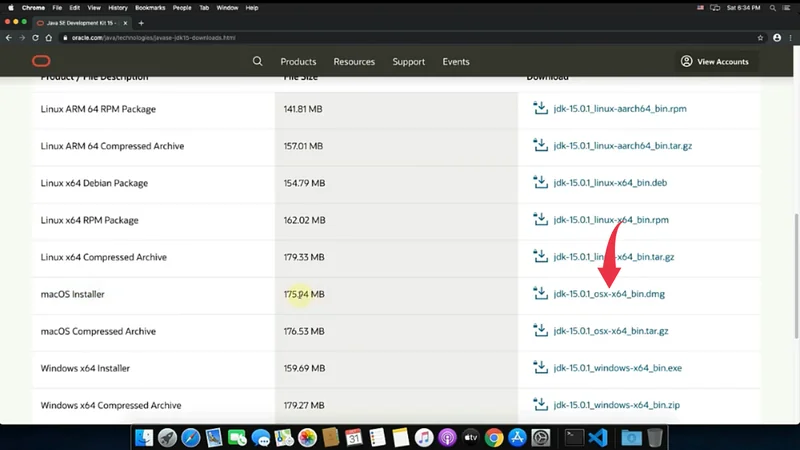
Task: Click download icon for Windows x64 exe
Action: (x=540, y=368)
